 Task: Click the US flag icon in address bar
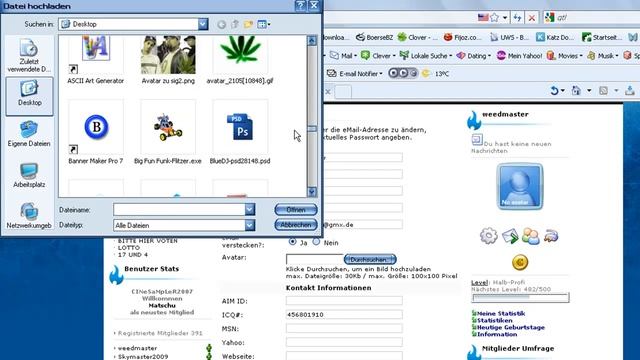coord(483,18)
